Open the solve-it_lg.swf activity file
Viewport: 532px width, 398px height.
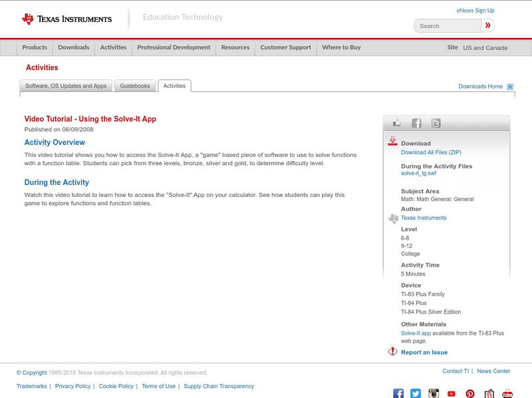420,174
